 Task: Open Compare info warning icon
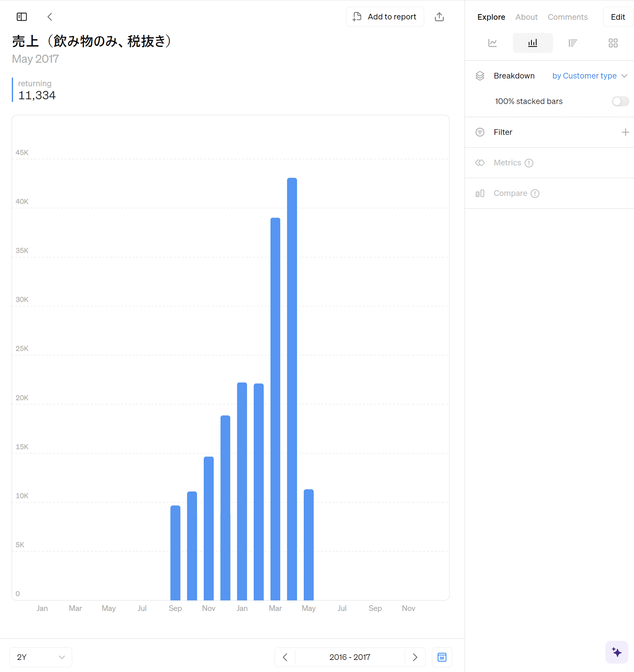pyautogui.click(x=535, y=193)
